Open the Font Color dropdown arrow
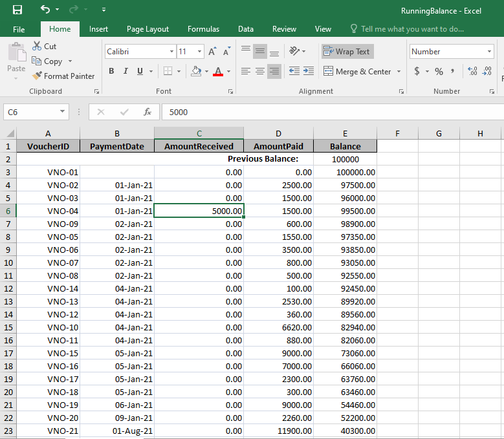The image size is (504, 439). (x=229, y=71)
